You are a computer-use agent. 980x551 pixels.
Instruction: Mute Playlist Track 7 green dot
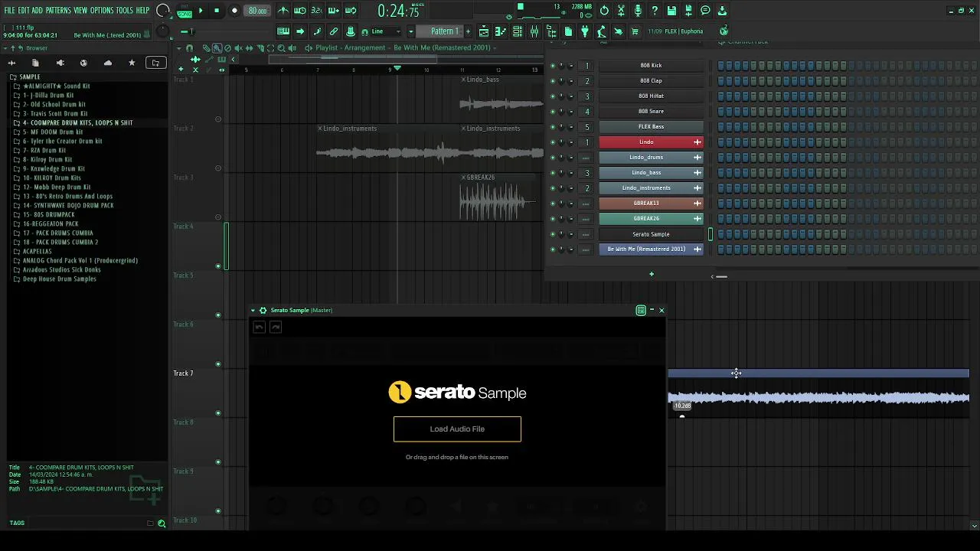[x=218, y=413]
